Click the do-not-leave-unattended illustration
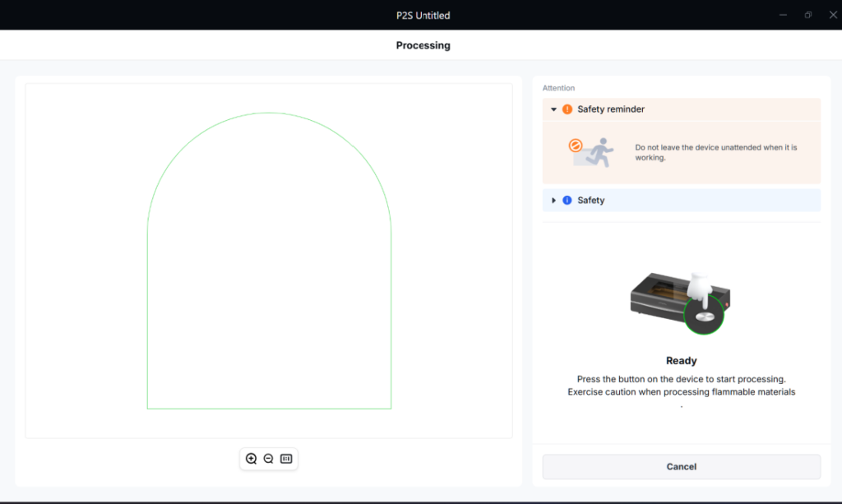The height and width of the screenshot is (504, 842). tap(590, 152)
